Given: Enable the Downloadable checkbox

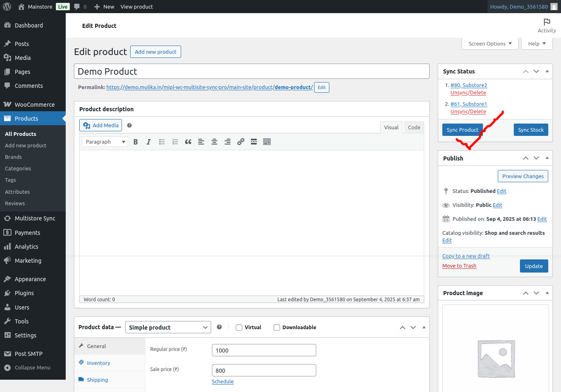Looking at the screenshot, I should click(x=277, y=328).
